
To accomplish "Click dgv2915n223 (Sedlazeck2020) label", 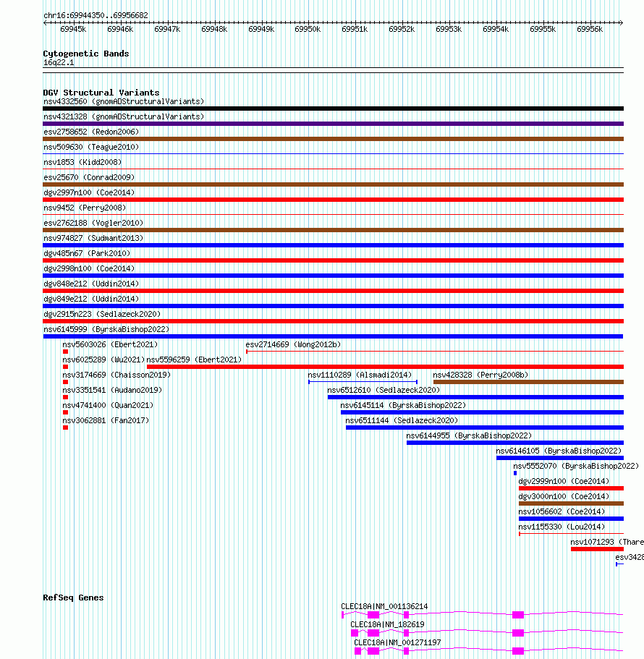I will (102, 314).
